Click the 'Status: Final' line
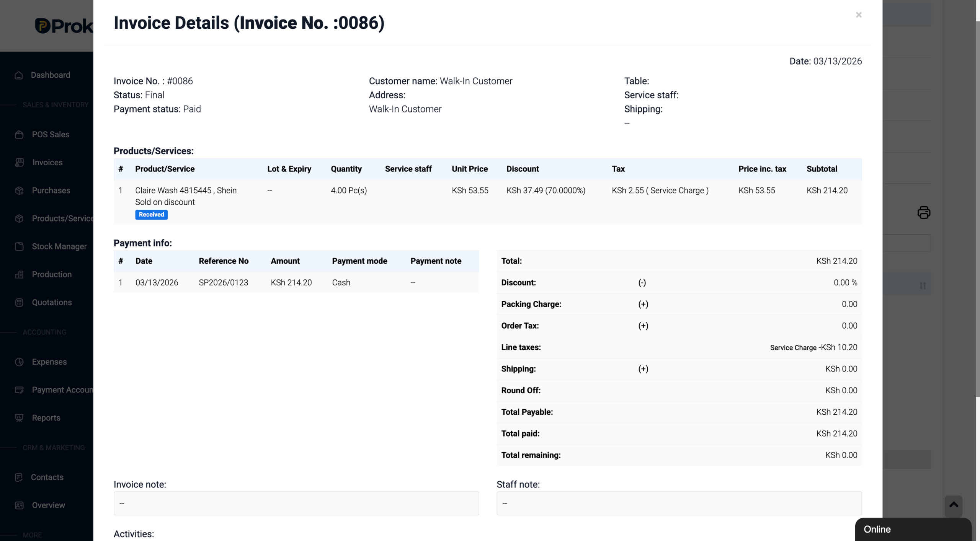 [x=139, y=95]
